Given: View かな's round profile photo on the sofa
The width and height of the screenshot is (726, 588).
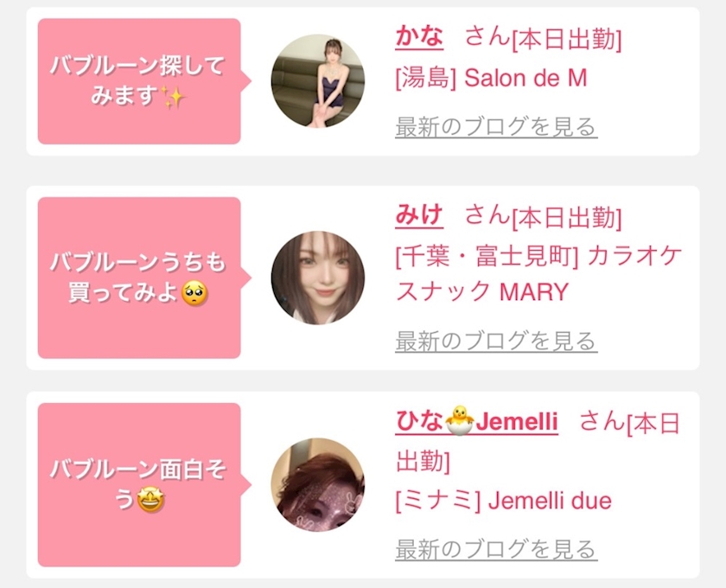Looking at the screenshot, I should coord(318,80).
